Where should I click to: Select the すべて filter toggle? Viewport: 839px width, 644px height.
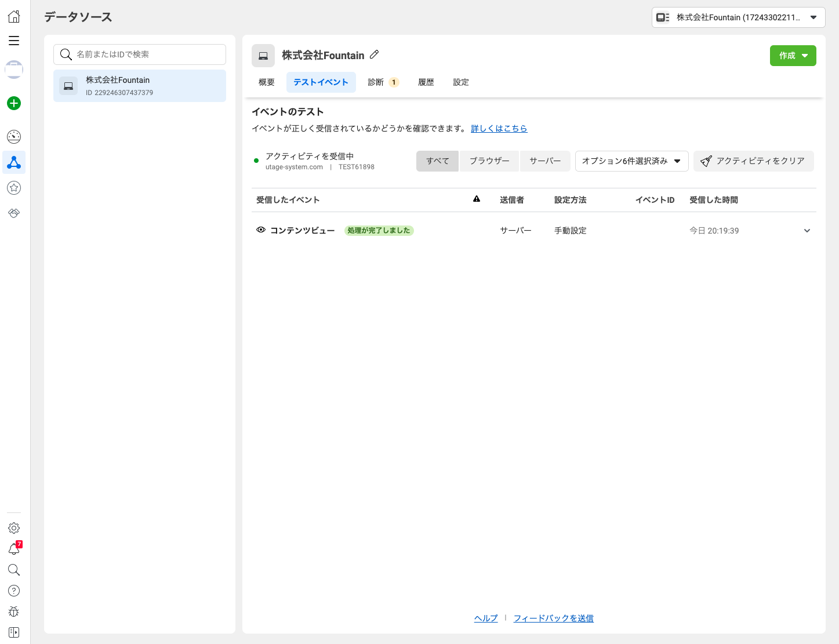[x=437, y=161]
